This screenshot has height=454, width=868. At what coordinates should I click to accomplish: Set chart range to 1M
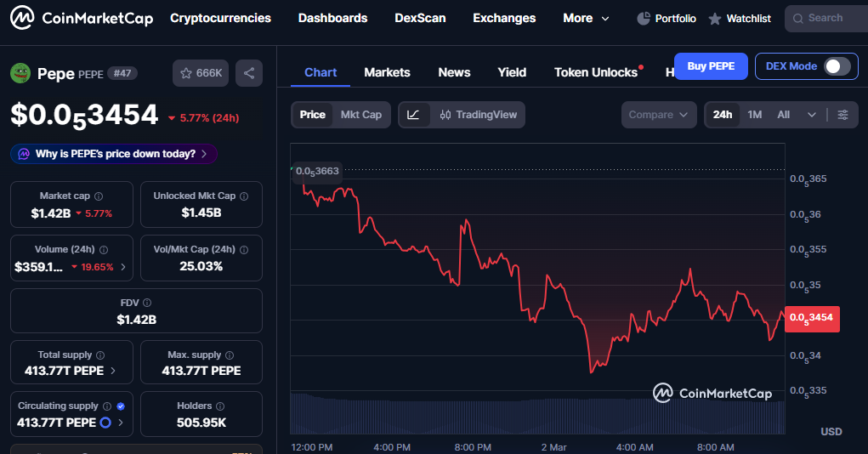click(755, 115)
